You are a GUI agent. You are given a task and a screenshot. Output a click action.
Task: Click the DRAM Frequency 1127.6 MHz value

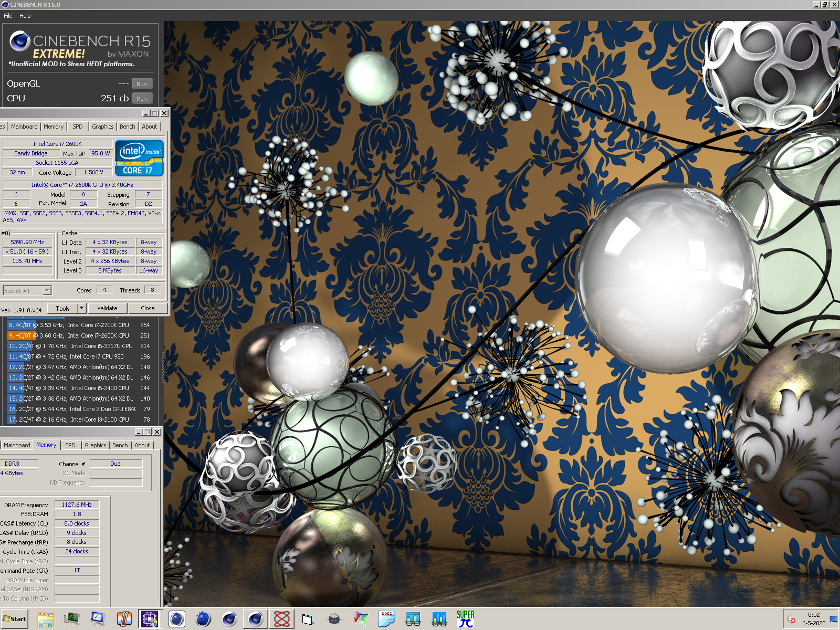[77, 505]
